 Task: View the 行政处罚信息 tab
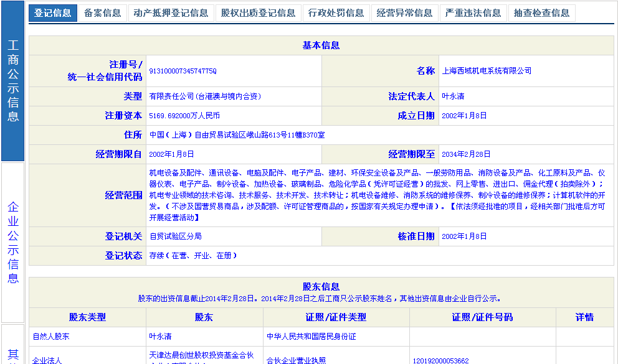[336, 13]
